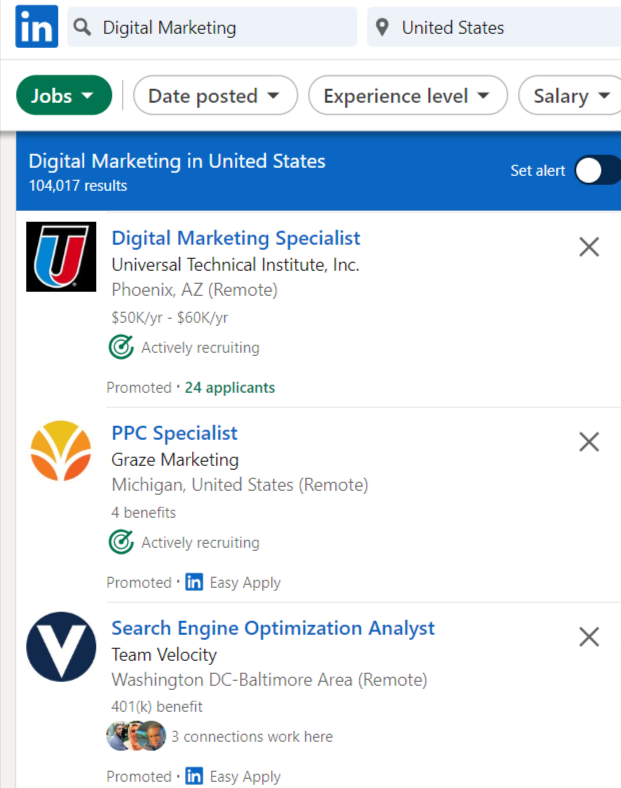
Task: Open the Search Engine Optimization Analyst job
Action: (273, 628)
